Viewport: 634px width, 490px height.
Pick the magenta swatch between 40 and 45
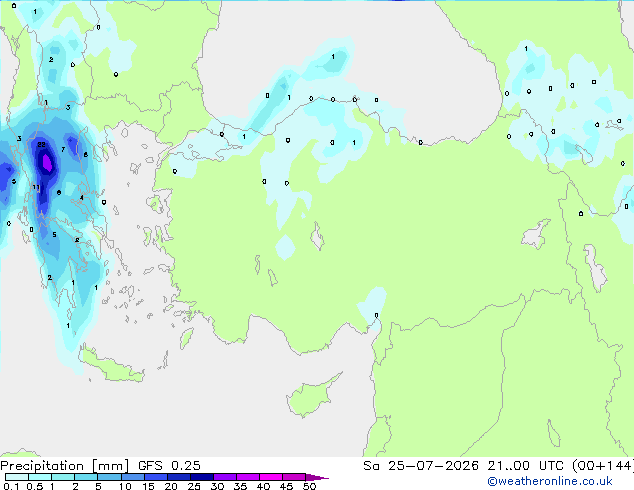pyautogui.click(x=271, y=477)
